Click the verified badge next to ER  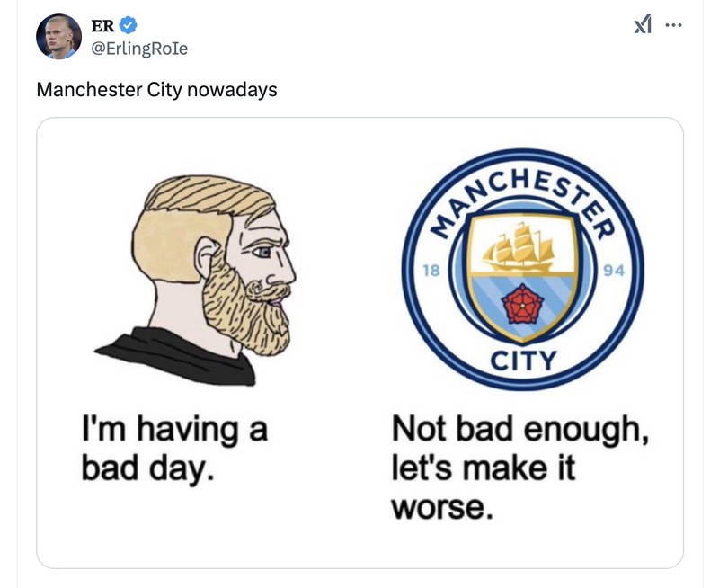(x=129, y=23)
